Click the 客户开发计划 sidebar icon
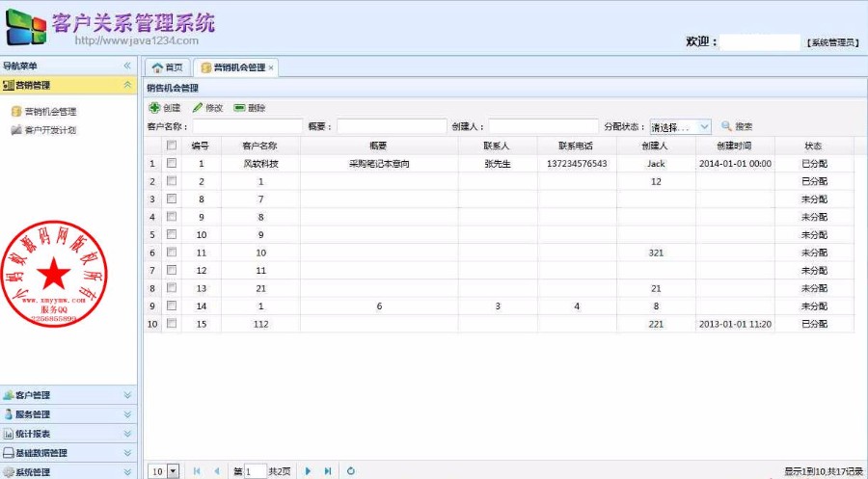868x479 pixels. (16, 130)
